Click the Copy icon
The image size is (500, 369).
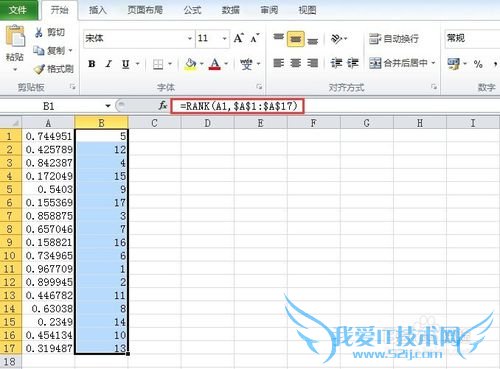click(x=39, y=51)
